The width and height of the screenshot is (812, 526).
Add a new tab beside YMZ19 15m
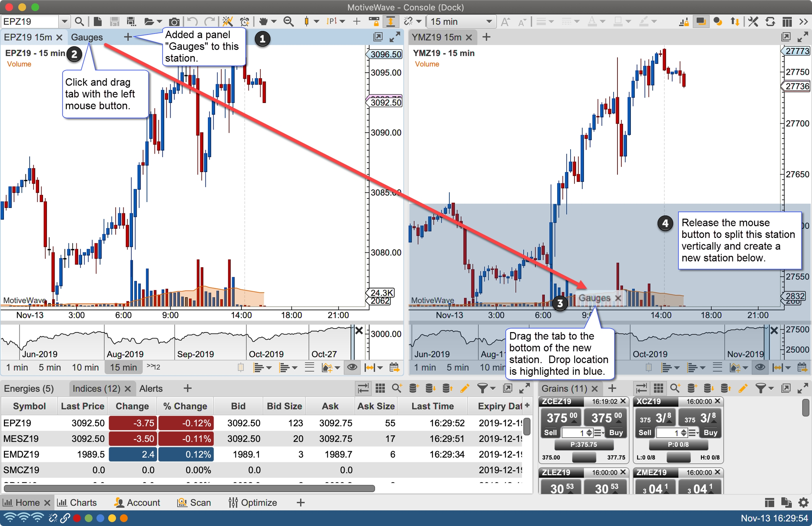486,37
